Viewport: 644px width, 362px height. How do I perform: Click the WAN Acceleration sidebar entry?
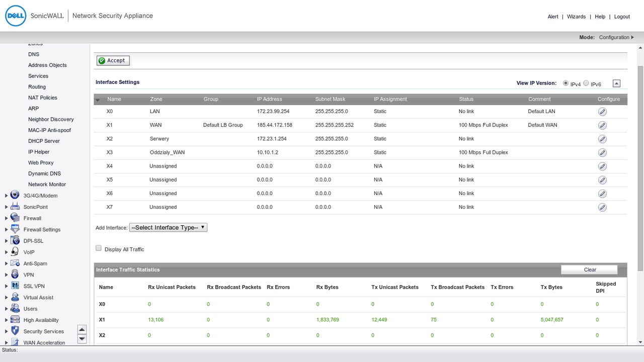44,343
